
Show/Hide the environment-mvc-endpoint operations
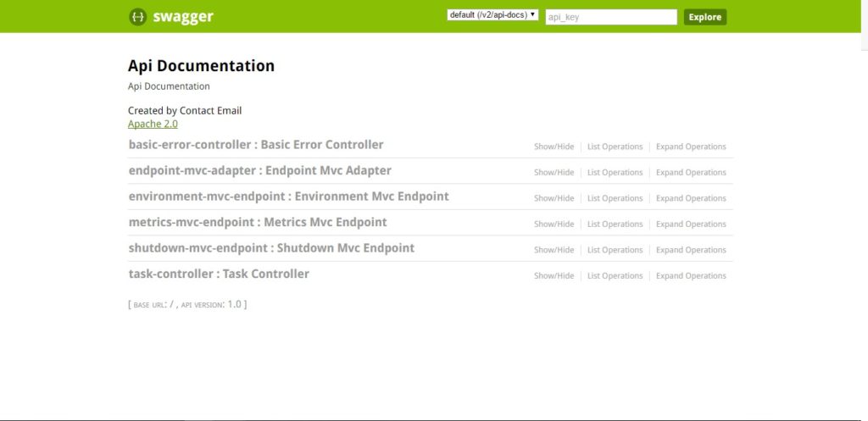pyautogui.click(x=554, y=198)
